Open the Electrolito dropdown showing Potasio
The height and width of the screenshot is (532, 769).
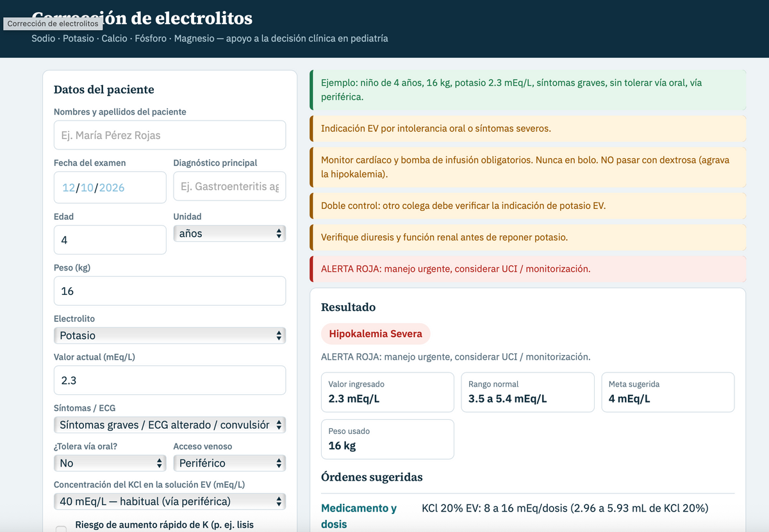pyautogui.click(x=170, y=335)
